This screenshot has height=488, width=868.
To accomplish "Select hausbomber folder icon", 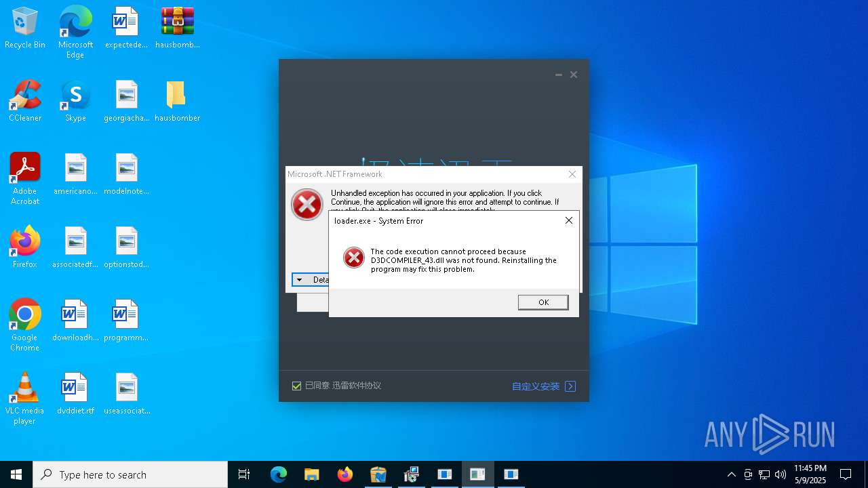I will point(178,102).
